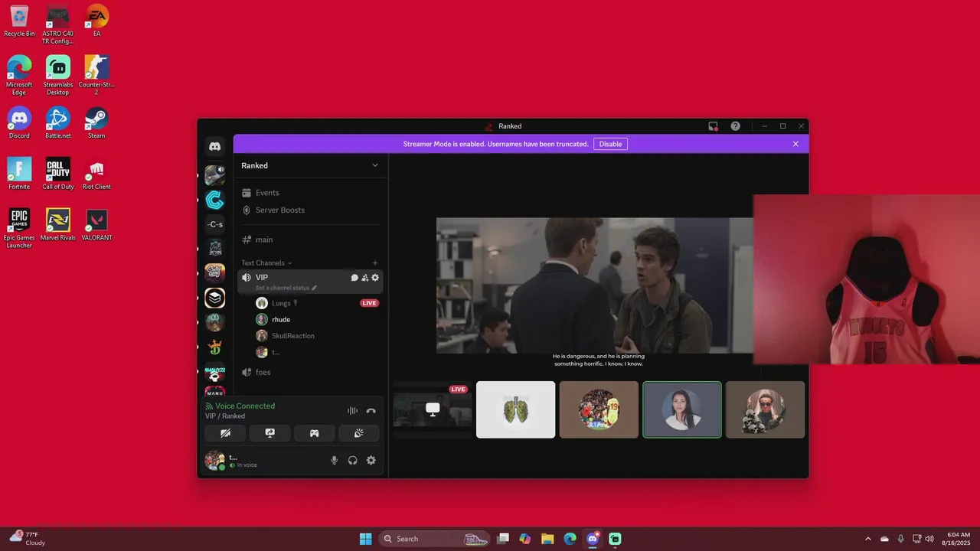Open chat for VIP voice channel
The image size is (980, 551).
[x=354, y=278]
